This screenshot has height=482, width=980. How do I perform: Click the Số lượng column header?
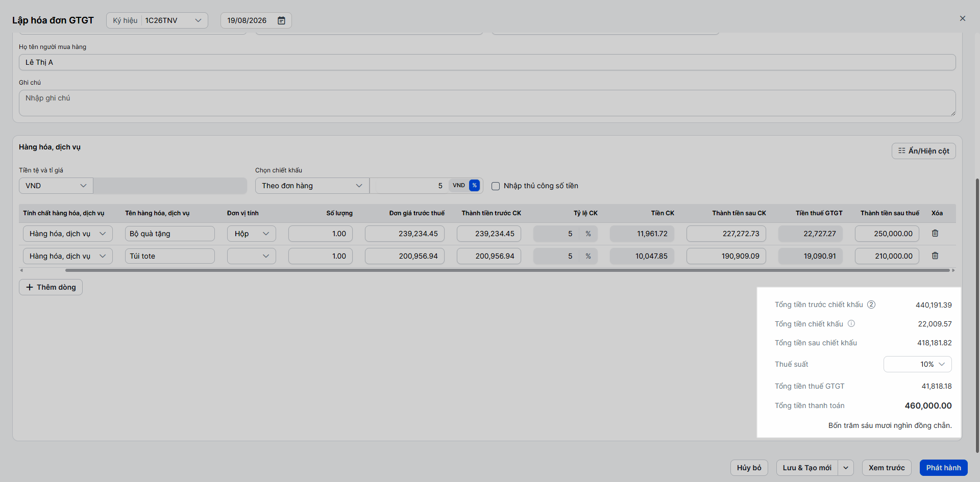click(x=339, y=213)
